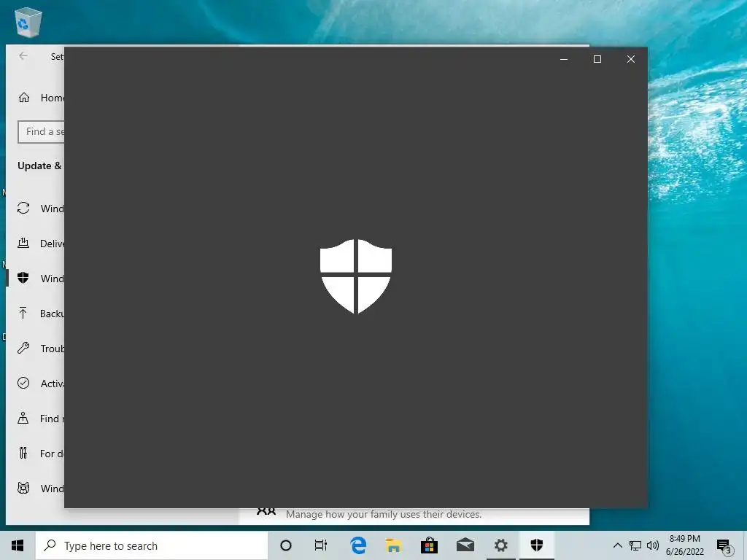747x560 pixels.
Task: Close the Windows Security splash window
Action: [631, 59]
